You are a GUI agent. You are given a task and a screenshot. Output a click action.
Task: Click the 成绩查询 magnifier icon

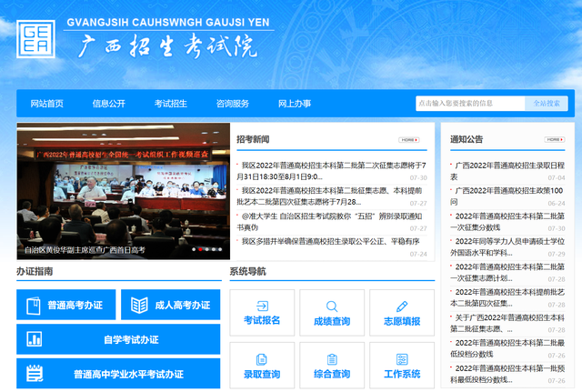[x=332, y=307]
